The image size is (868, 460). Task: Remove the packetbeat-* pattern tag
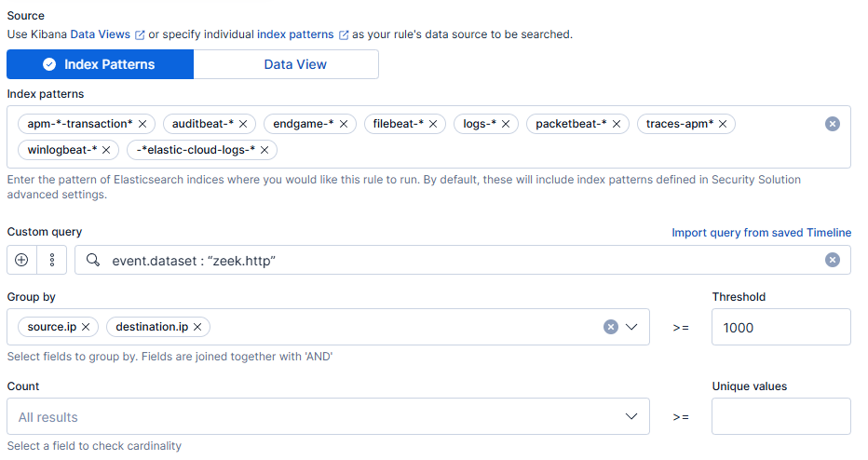[617, 124]
